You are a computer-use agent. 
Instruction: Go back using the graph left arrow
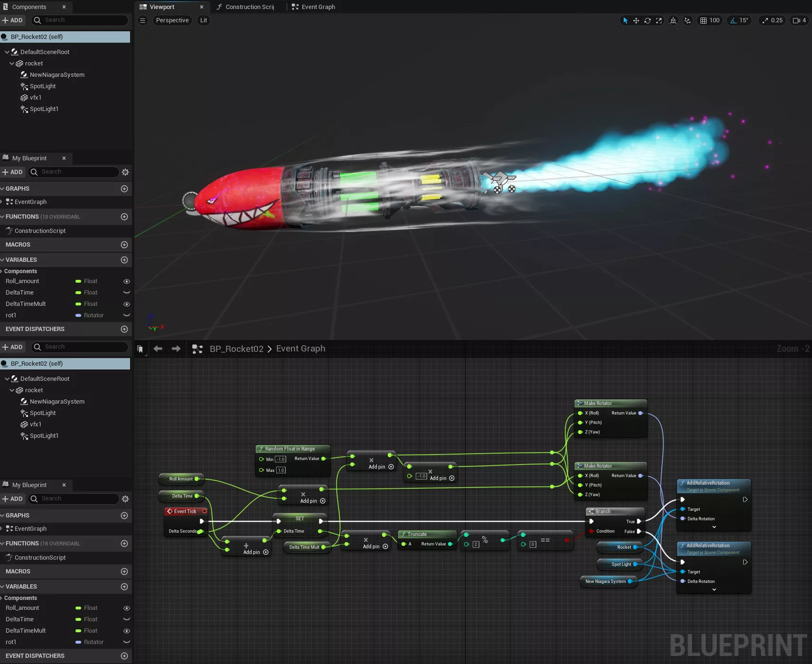pyautogui.click(x=158, y=349)
